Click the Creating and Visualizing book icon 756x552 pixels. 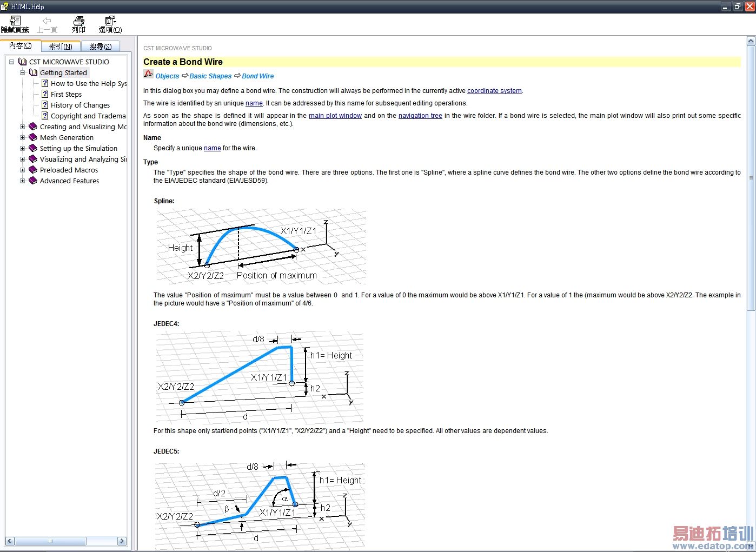[x=33, y=127]
